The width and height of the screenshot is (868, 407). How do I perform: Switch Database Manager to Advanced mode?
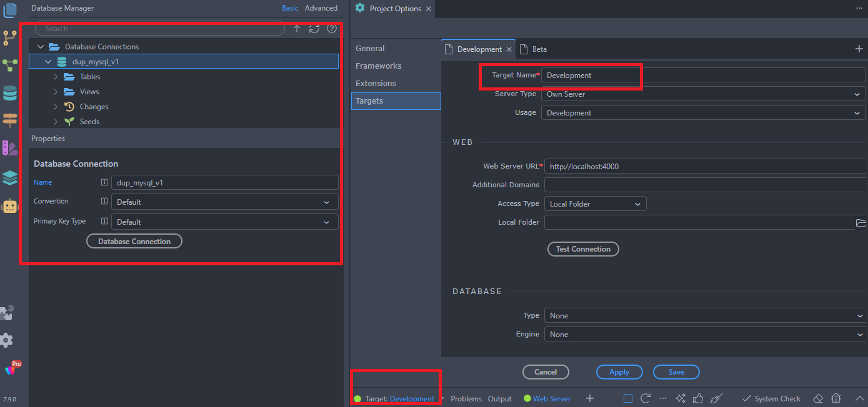[x=321, y=8]
